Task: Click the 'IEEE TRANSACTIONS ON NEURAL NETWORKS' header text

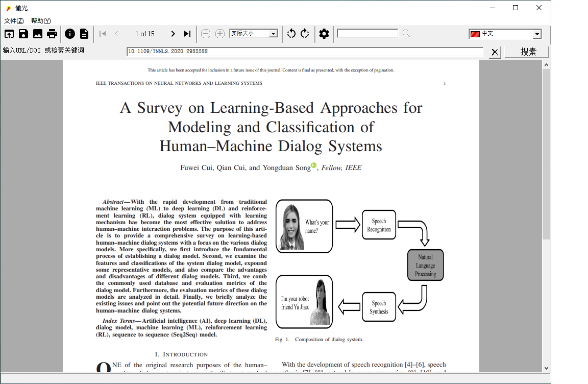Action: point(179,83)
